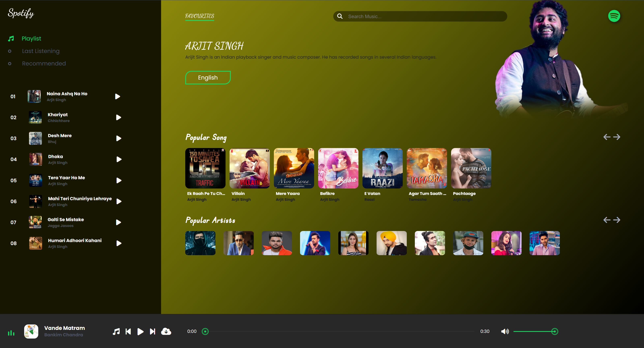Screen dimensions: 644x348
Task: Open the Tamasha song cover
Action: click(427, 168)
